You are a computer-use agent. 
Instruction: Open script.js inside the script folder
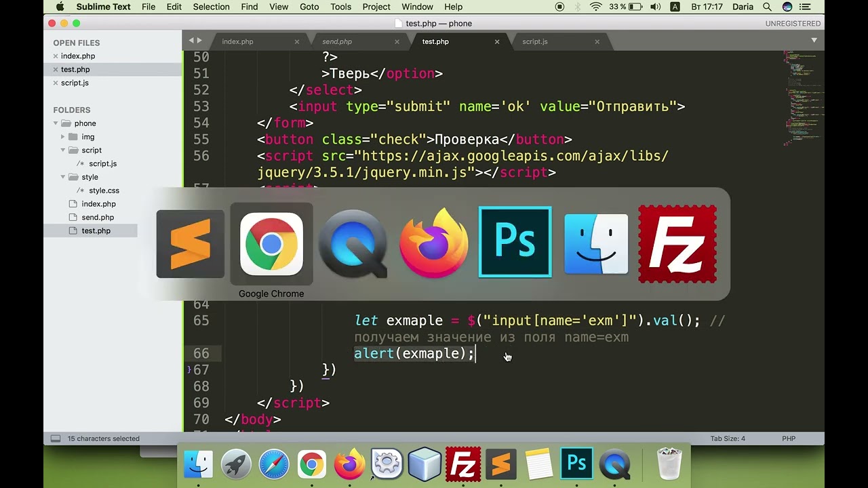point(103,163)
